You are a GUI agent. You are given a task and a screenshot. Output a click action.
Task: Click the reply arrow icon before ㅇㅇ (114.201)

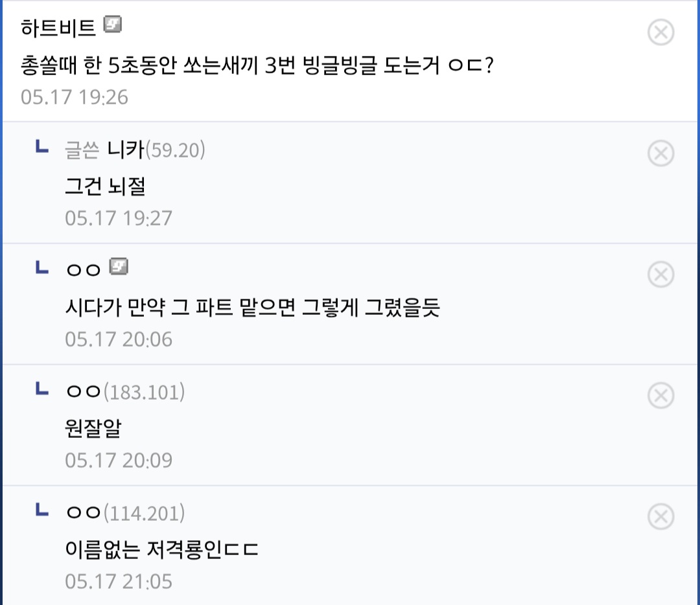point(42,510)
